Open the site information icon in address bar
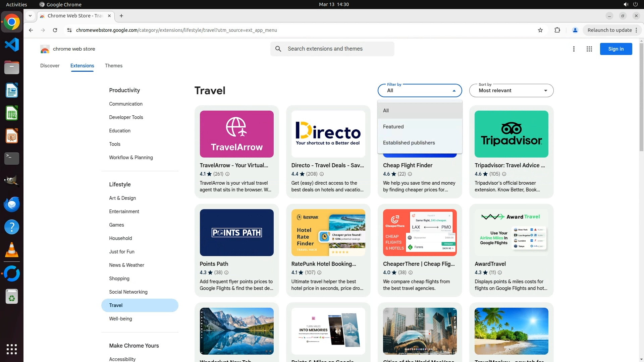Screen dimensions: 644x362 pyautogui.click(x=69, y=30)
